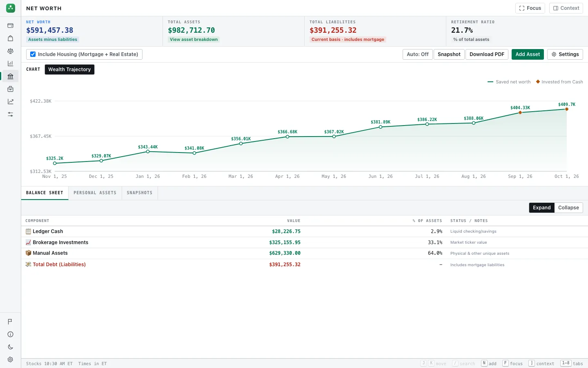Click the green Add Asset button
Screen dimensions: 588x368
pos(528,54)
